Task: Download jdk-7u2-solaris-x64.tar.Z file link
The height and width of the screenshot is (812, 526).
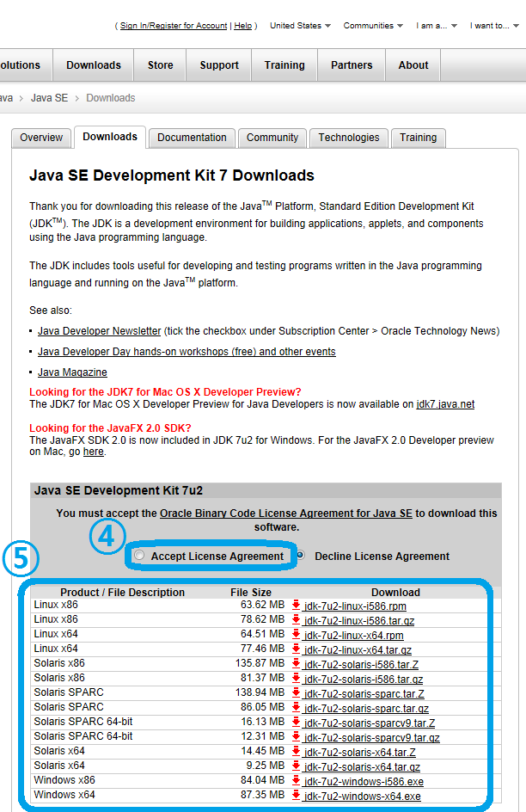Action: (359, 752)
